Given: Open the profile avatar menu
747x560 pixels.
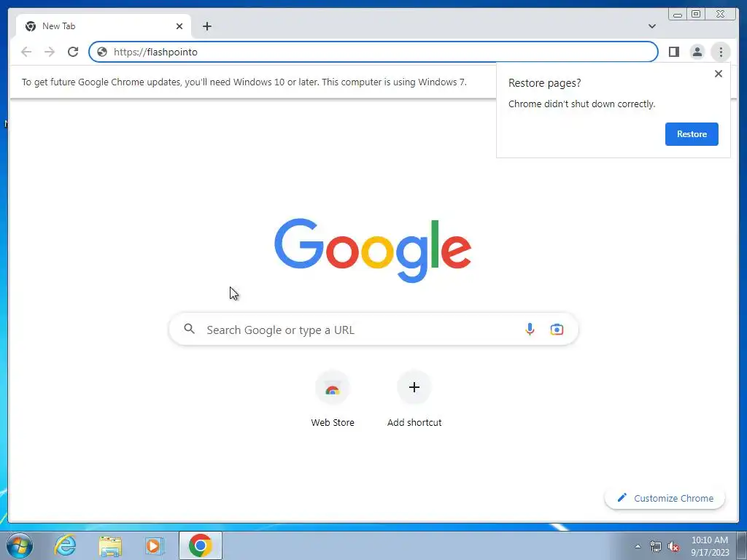Looking at the screenshot, I should [x=697, y=52].
